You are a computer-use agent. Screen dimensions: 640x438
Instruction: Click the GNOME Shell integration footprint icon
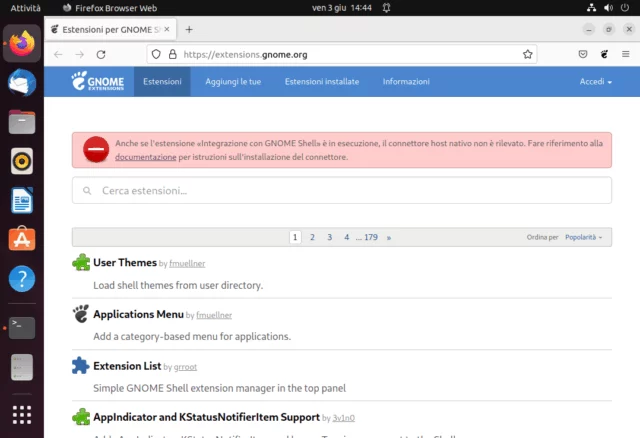click(604, 54)
